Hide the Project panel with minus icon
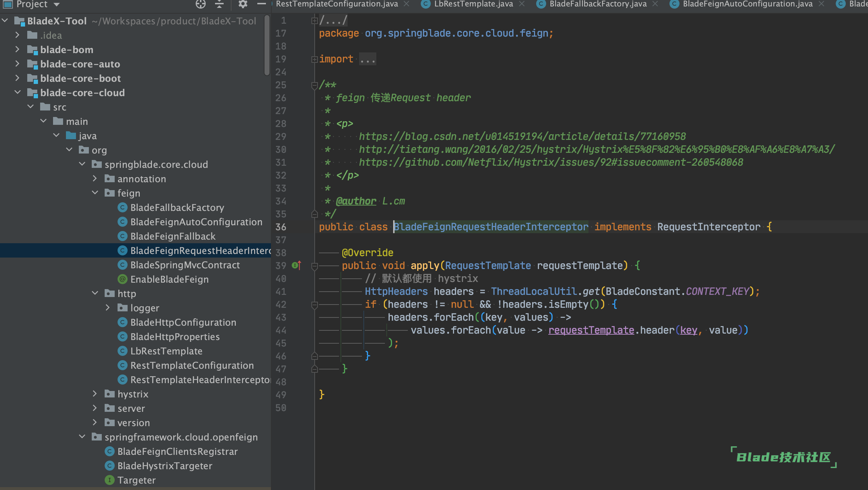 (x=262, y=4)
